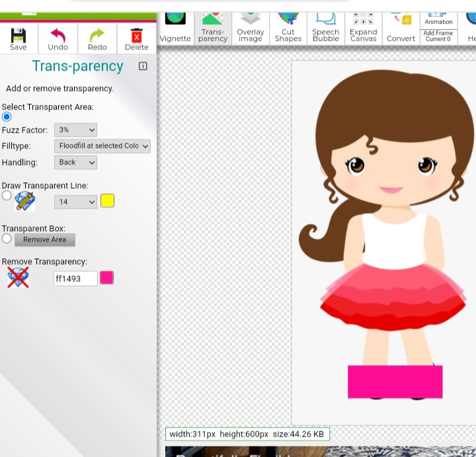Enable the Draw Transparent Line radio option
The image size is (476, 457).
point(7,195)
